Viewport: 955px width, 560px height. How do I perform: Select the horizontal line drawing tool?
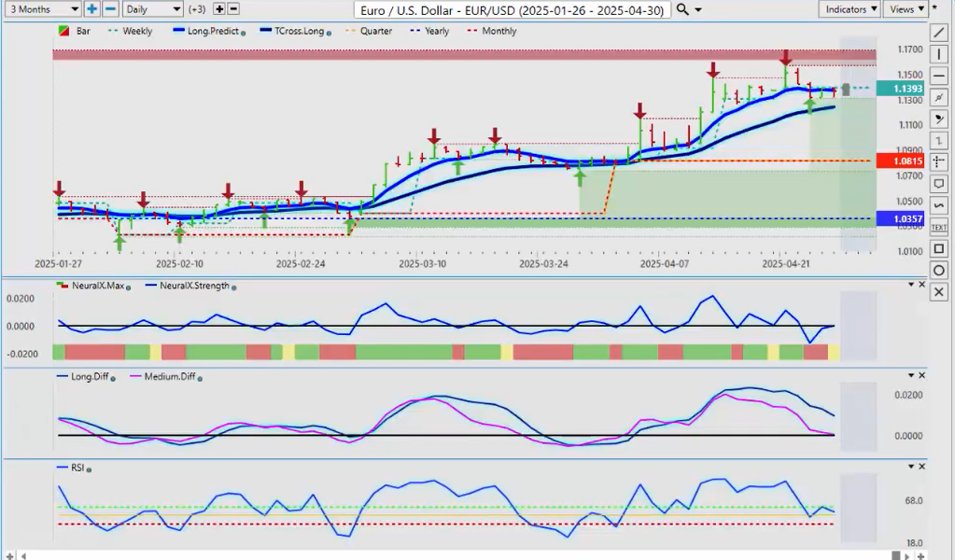tap(939, 76)
